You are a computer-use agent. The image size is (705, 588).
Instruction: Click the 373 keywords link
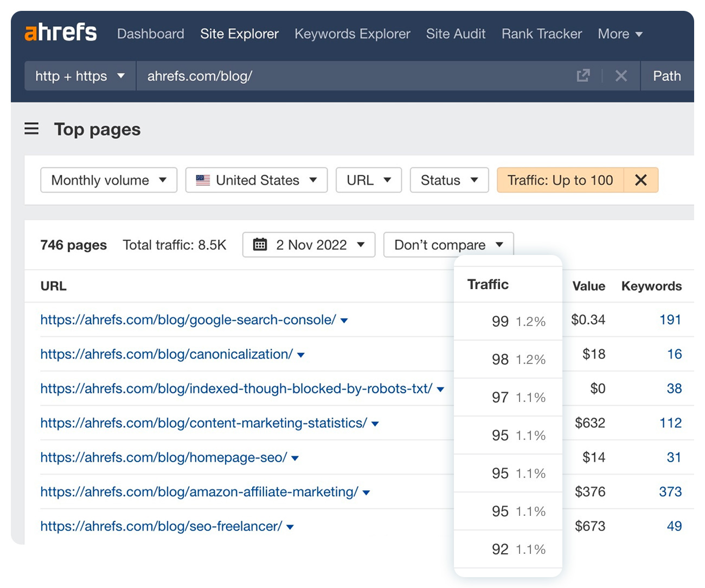(670, 492)
